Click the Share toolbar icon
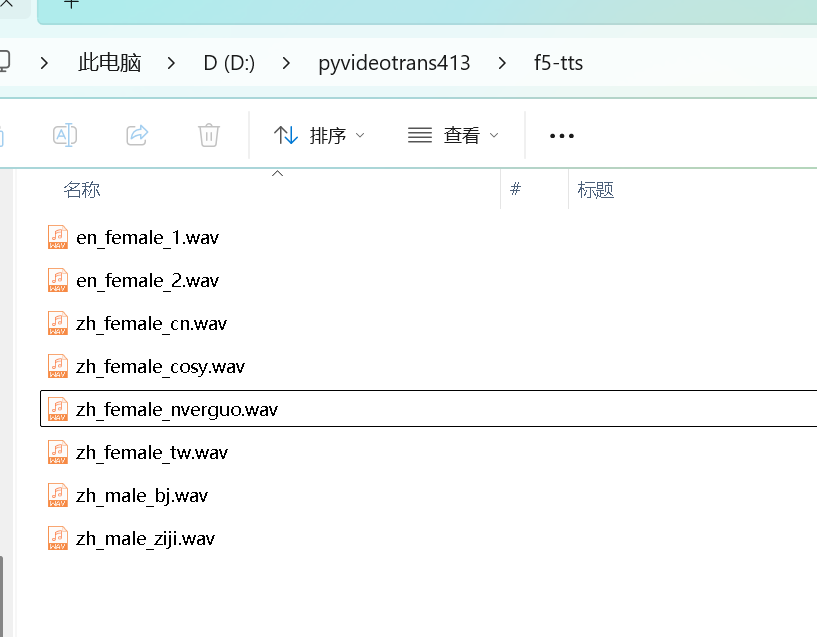Viewport: 817px width, 637px height. click(137, 135)
